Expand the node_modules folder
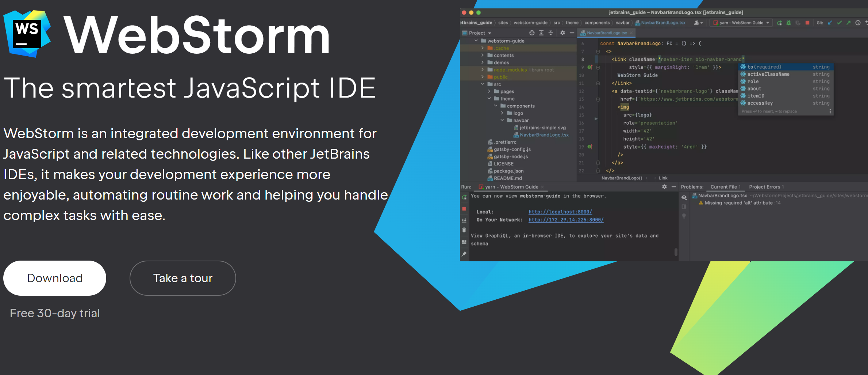Viewport: 868px width, 375px height. click(483, 70)
